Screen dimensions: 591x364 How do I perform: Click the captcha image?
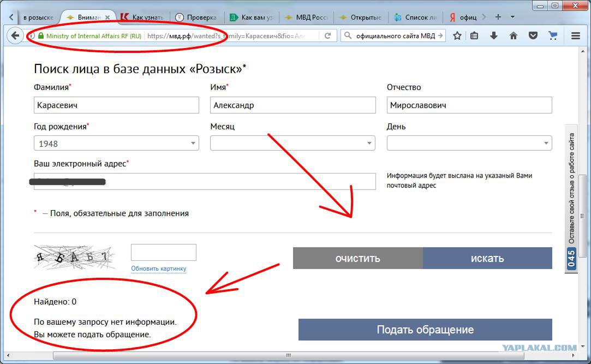[x=74, y=257]
